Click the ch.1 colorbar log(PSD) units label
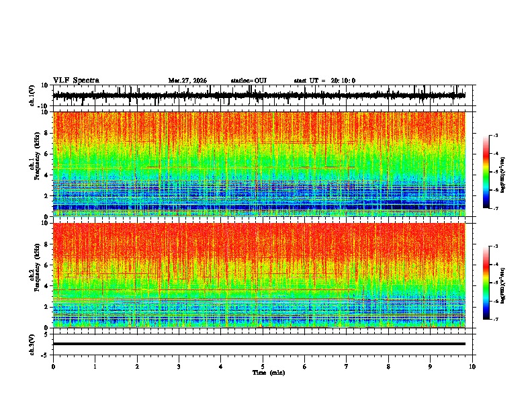Image resolution: width=532 pixels, height=411 pixels. [x=503, y=175]
